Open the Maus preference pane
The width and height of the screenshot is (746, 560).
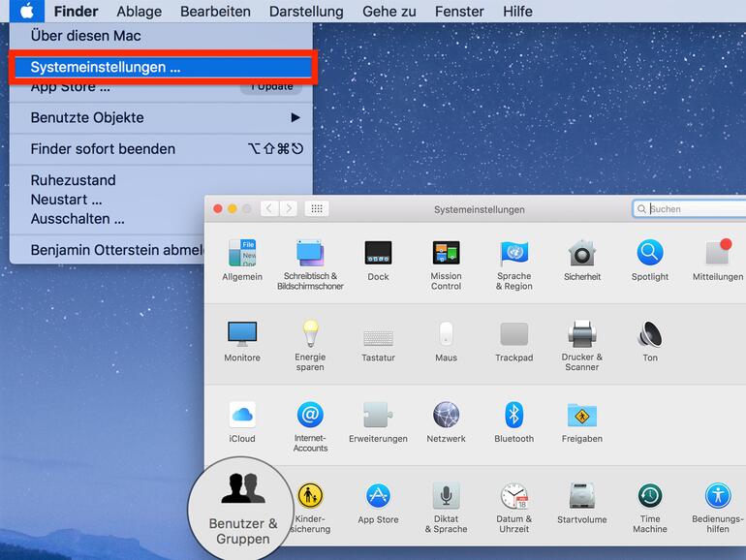(446, 341)
